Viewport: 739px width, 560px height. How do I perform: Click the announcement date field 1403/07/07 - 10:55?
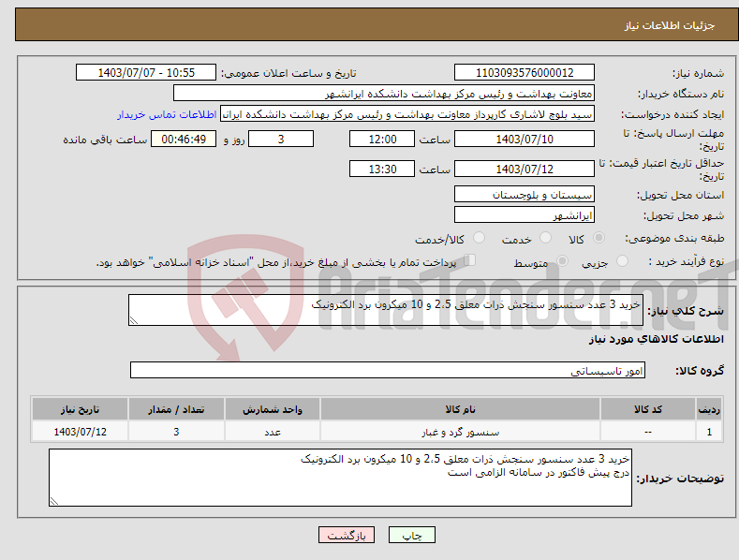(x=146, y=73)
